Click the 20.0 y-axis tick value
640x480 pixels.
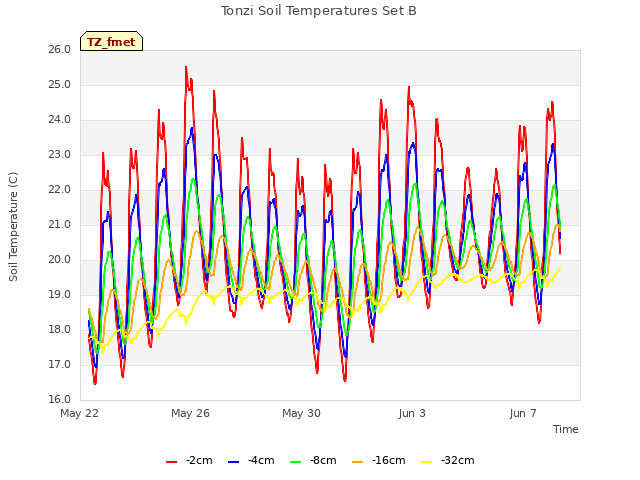pyautogui.click(x=60, y=260)
